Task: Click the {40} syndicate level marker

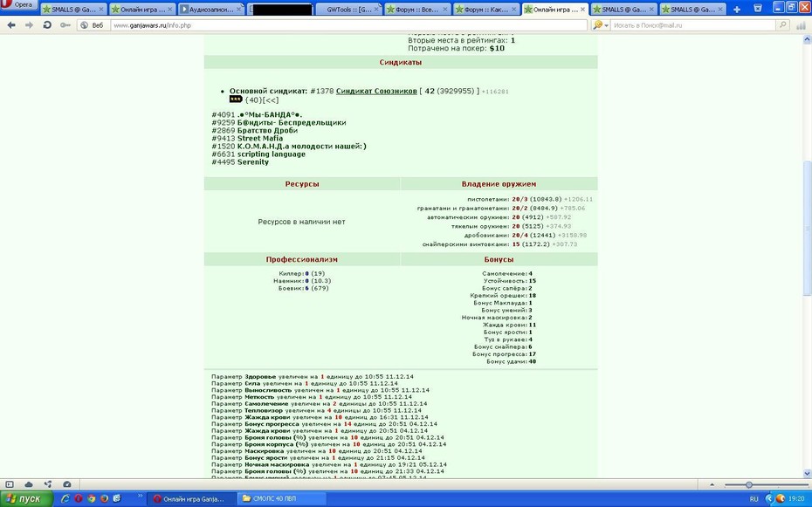Action: coord(253,99)
